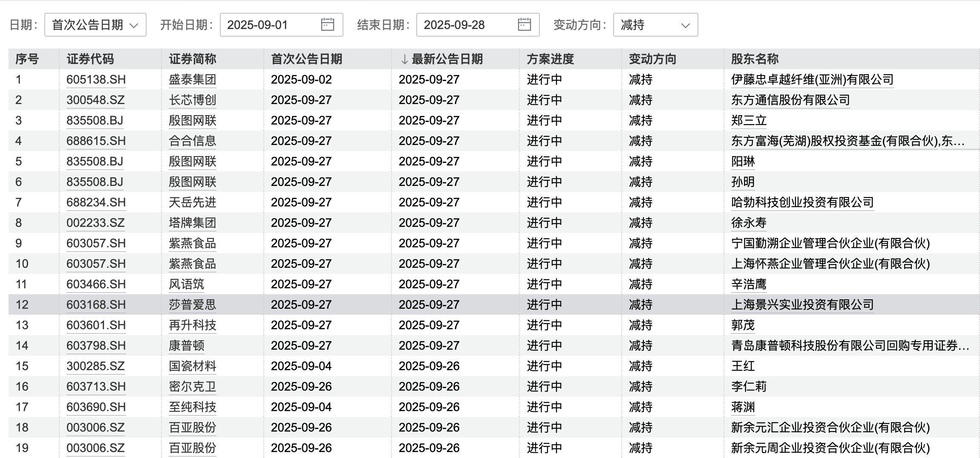Open the 盛泰集团 stock name link
The height and width of the screenshot is (458, 980).
192,79
